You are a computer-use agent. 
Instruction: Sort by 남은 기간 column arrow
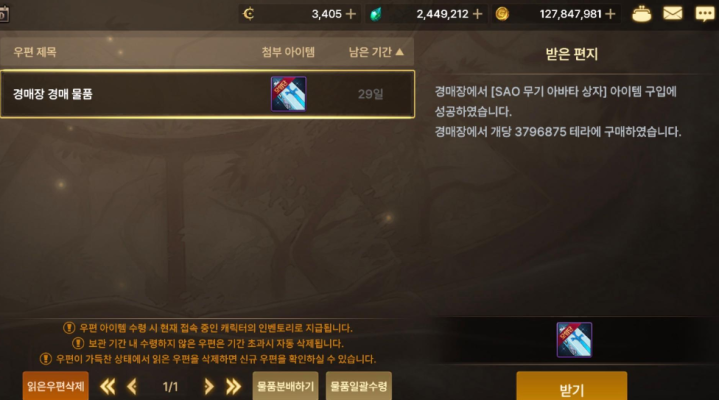[400, 52]
